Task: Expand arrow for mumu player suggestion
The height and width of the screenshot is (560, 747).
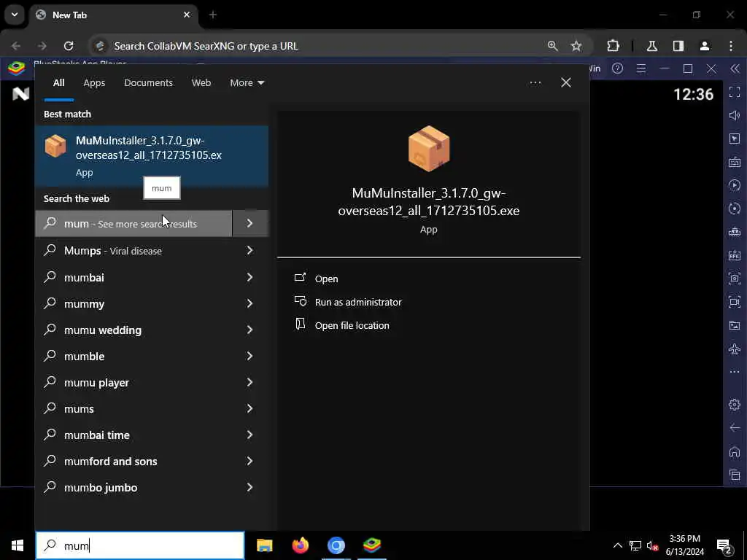Action: pos(249,382)
